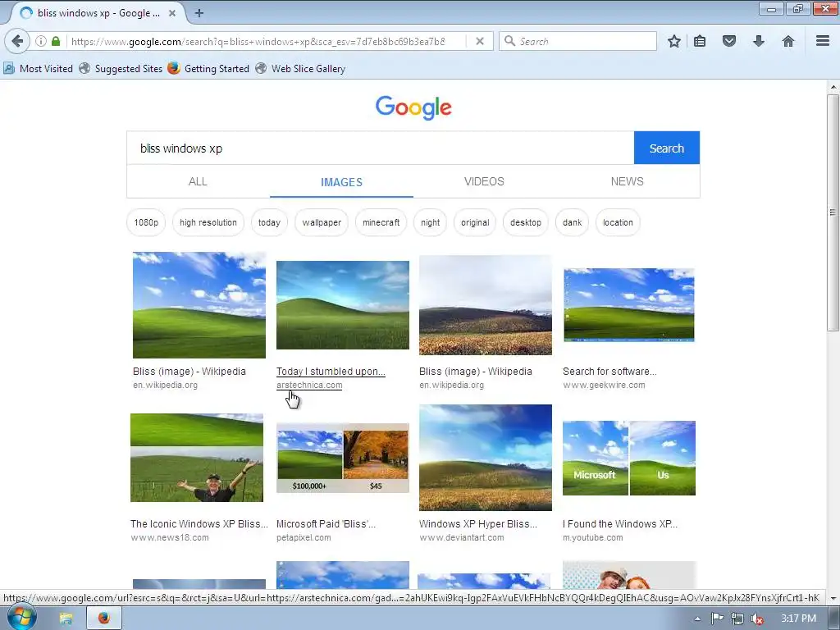This screenshot has width=840, height=630.
Task: Click the m.youtube.com source text
Action: point(592,537)
